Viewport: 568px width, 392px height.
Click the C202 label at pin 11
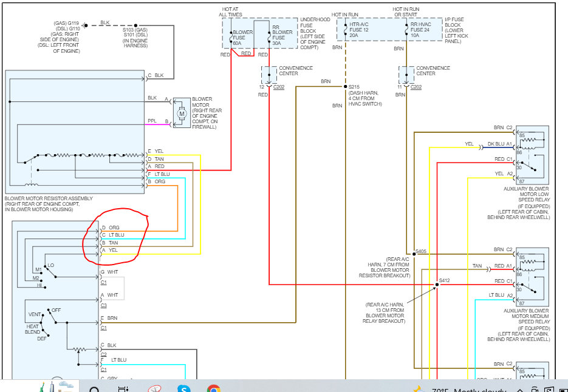(416, 87)
